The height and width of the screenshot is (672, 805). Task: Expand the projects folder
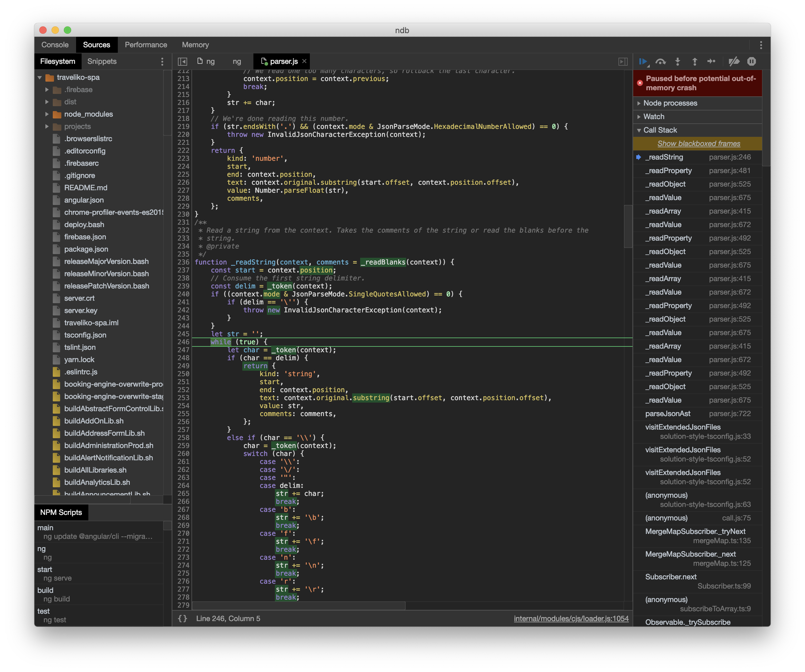tap(47, 126)
